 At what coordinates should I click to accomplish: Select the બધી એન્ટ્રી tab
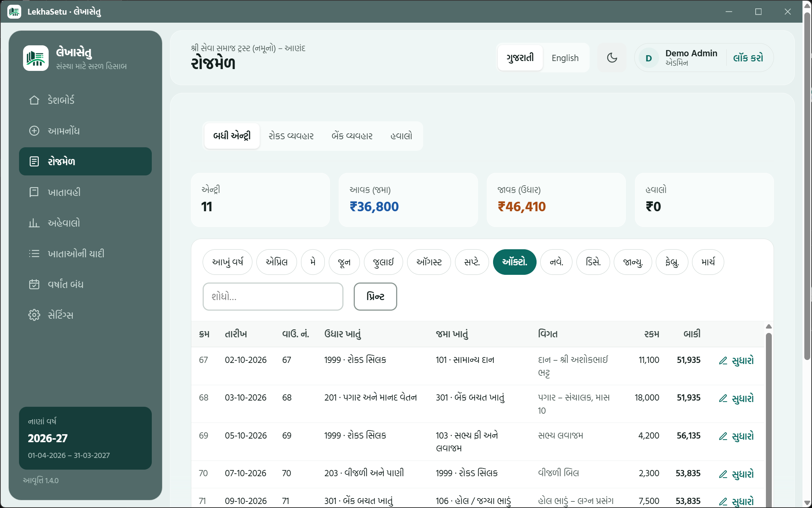(232, 136)
